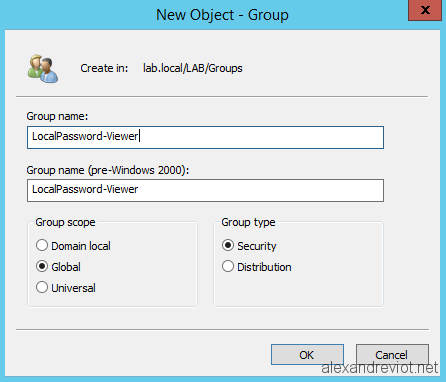
Task: Click the 'Group scope' heading
Action: [x=65, y=222]
